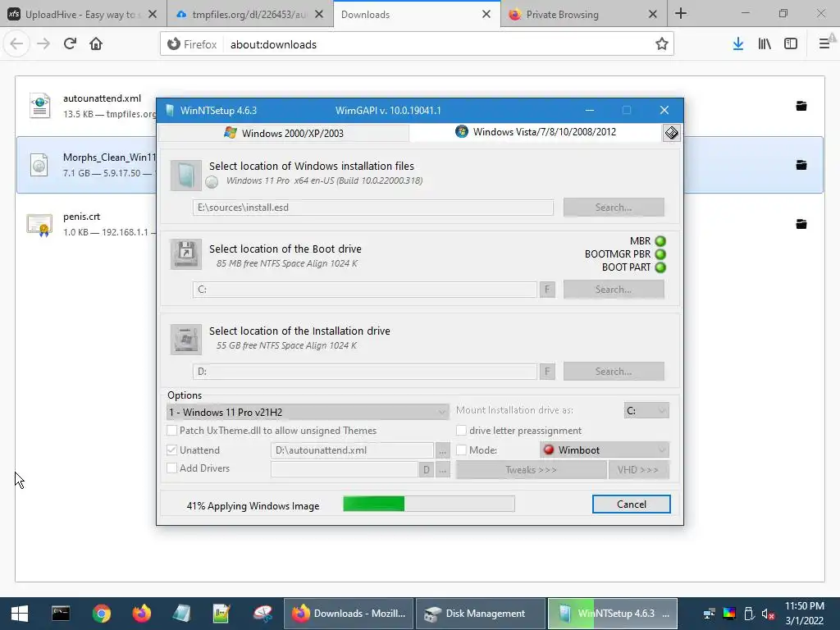Toggle the Firefox sidebar icon
Screen dimensions: 840x630
[x=791, y=44]
